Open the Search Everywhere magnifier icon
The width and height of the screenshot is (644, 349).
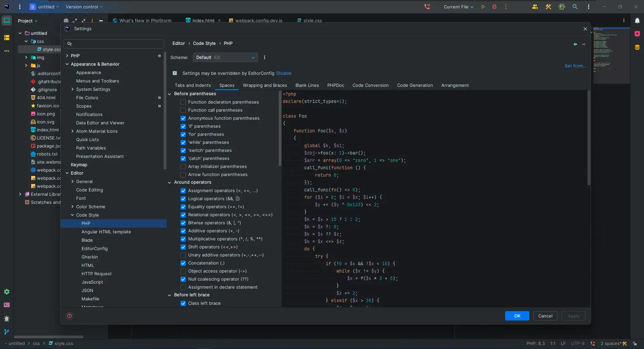click(x=575, y=7)
